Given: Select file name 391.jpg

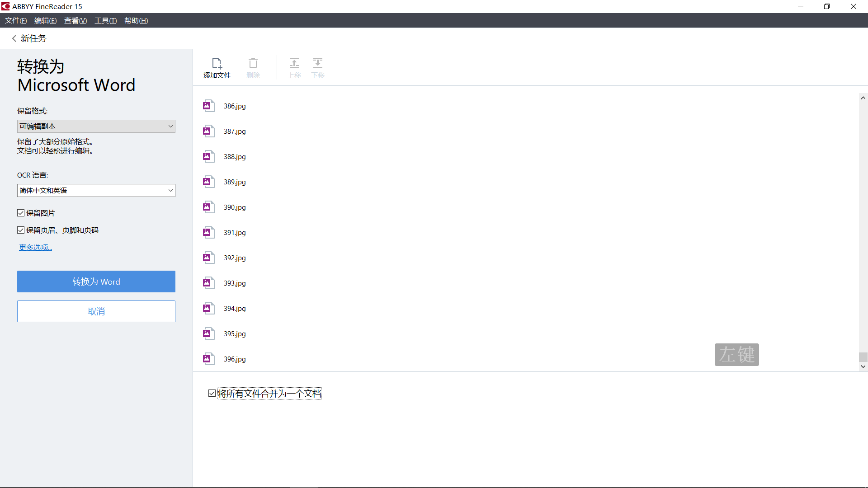Looking at the screenshot, I should coord(235,233).
